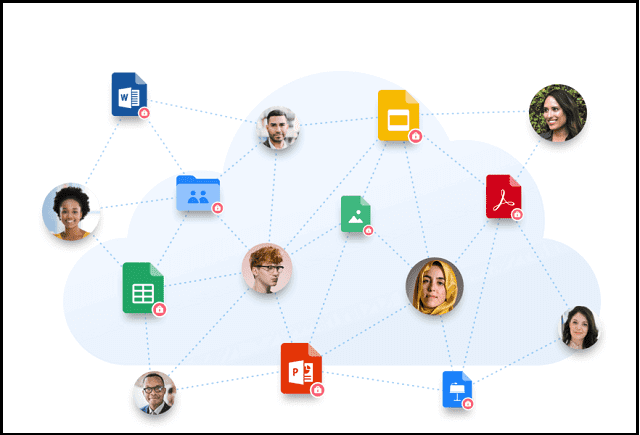The width and height of the screenshot is (640, 435).
Task: Select avatar of older man in suit
Action: [x=155, y=393]
